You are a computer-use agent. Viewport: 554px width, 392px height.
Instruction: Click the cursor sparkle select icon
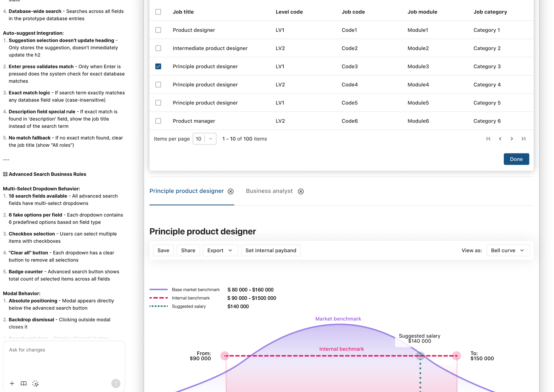coord(35,383)
